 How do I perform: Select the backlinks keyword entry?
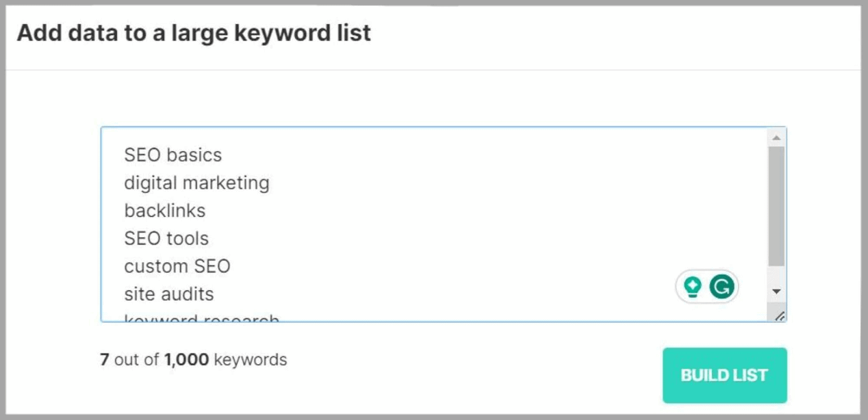[164, 211]
